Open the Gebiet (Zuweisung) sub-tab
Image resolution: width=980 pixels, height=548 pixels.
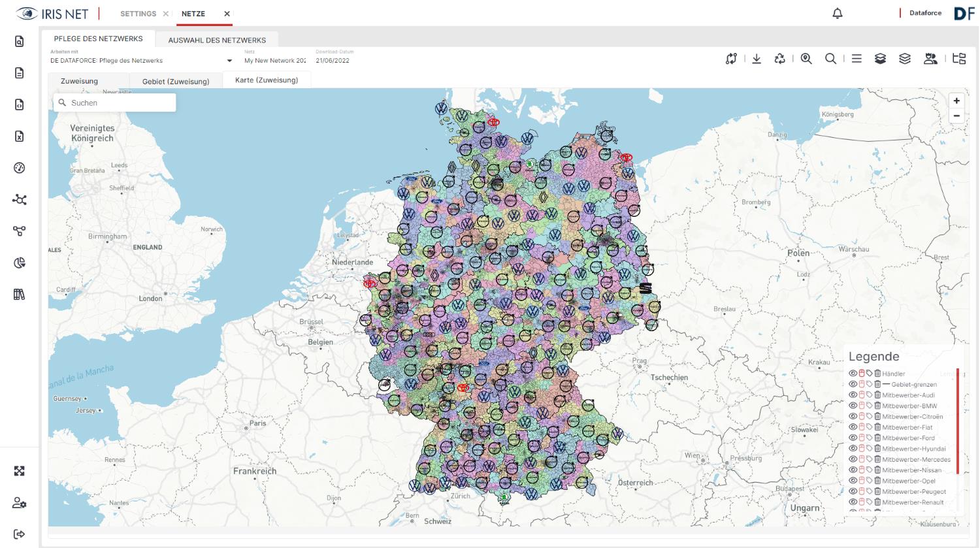click(x=176, y=82)
